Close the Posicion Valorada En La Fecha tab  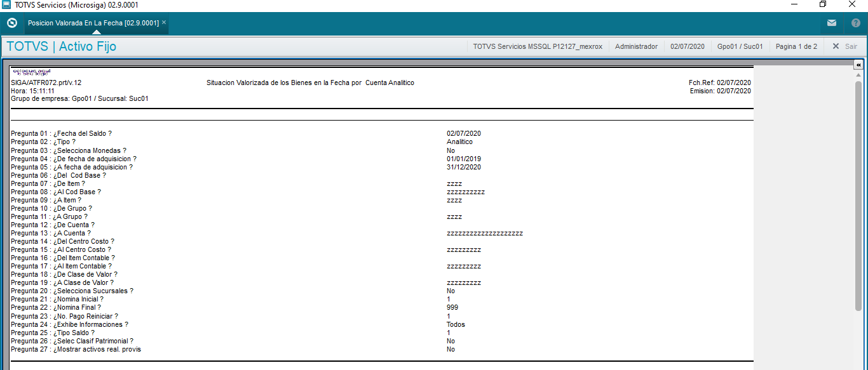(x=164, y=22)
